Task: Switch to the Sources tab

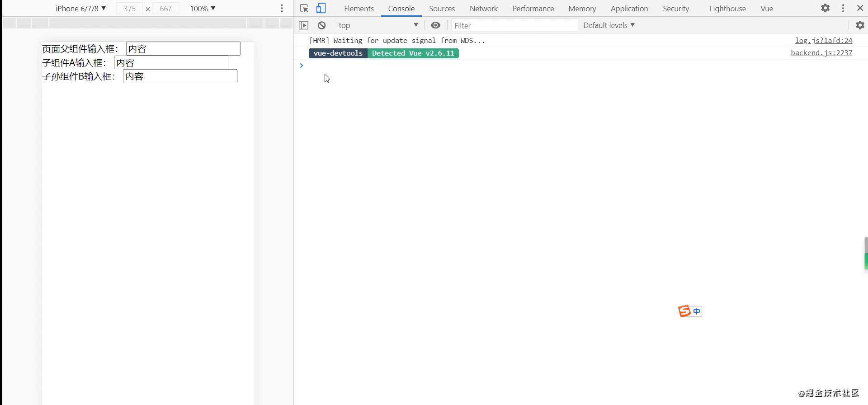Action: pyautogui.click(x=442, y=8)
